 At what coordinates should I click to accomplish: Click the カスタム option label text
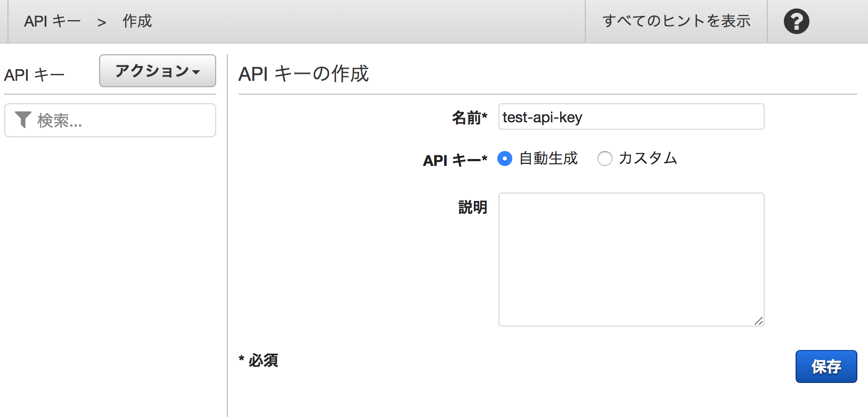tap(648, 159)
